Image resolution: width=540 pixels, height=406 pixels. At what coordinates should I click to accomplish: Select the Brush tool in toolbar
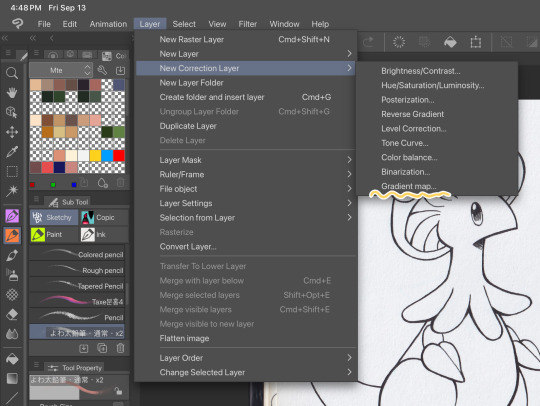12,256
